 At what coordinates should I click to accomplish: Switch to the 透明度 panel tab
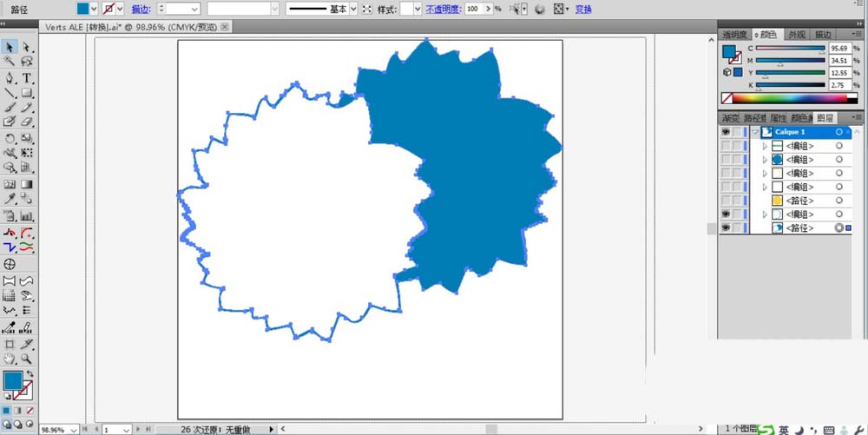pos(734,35)
